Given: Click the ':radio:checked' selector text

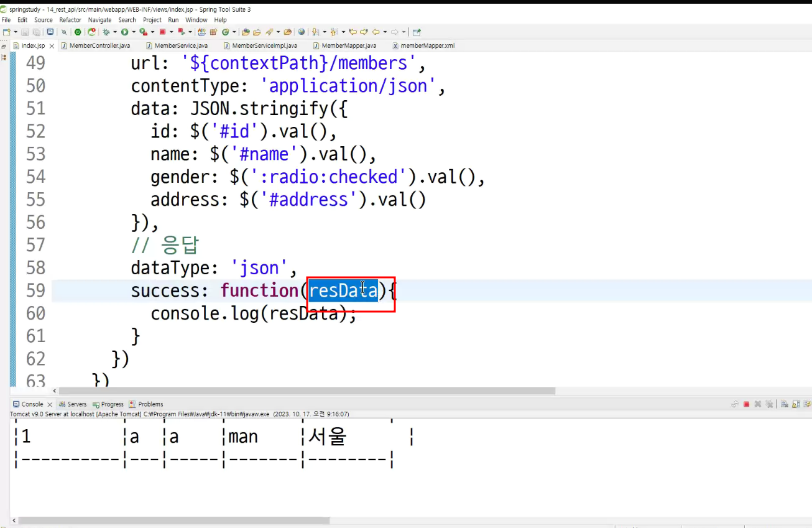Looking at the screenshot, I should pyautogui.click(x=329, y=177).
